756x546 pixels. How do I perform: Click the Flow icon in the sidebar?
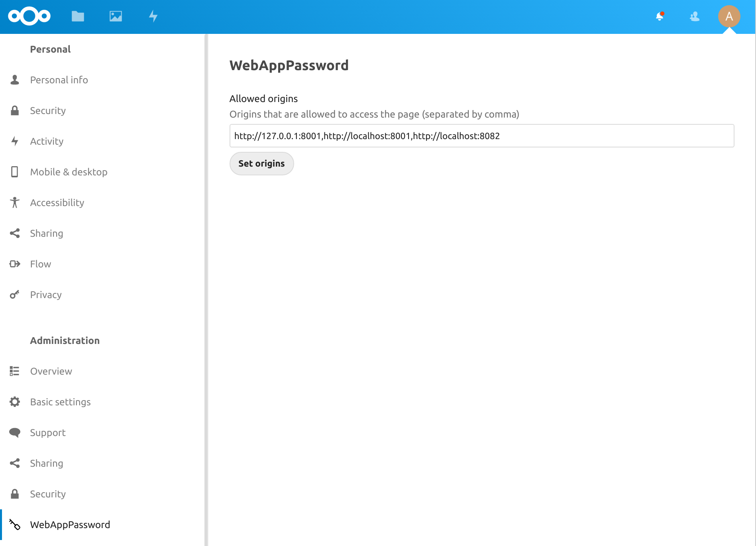coord(15,264)
